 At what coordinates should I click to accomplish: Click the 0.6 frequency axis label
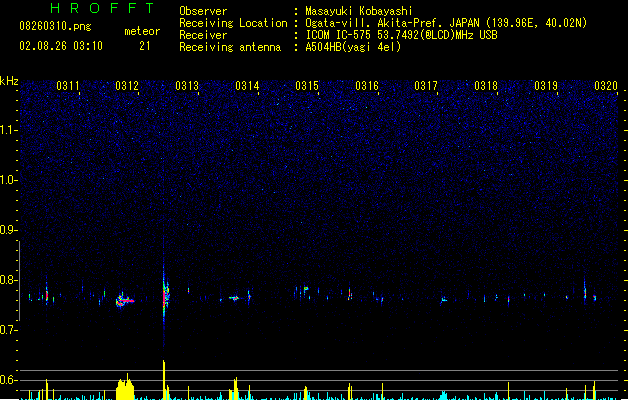tap(9, 380)
